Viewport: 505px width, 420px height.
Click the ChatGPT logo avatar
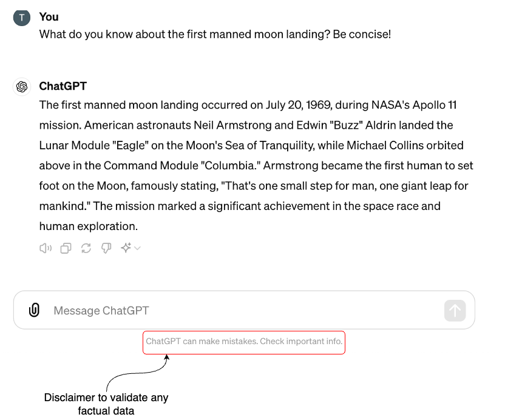[x=22, y=87]
